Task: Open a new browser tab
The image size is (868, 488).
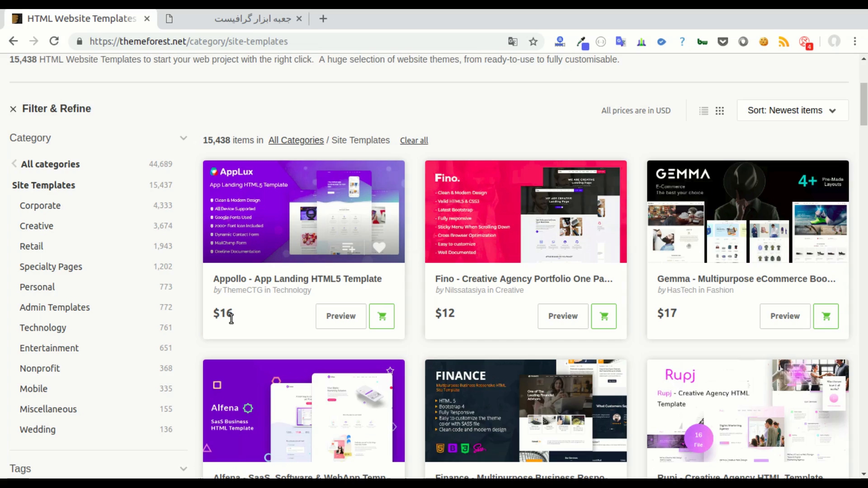Action: pyautogui.click(x=323, y=19)
